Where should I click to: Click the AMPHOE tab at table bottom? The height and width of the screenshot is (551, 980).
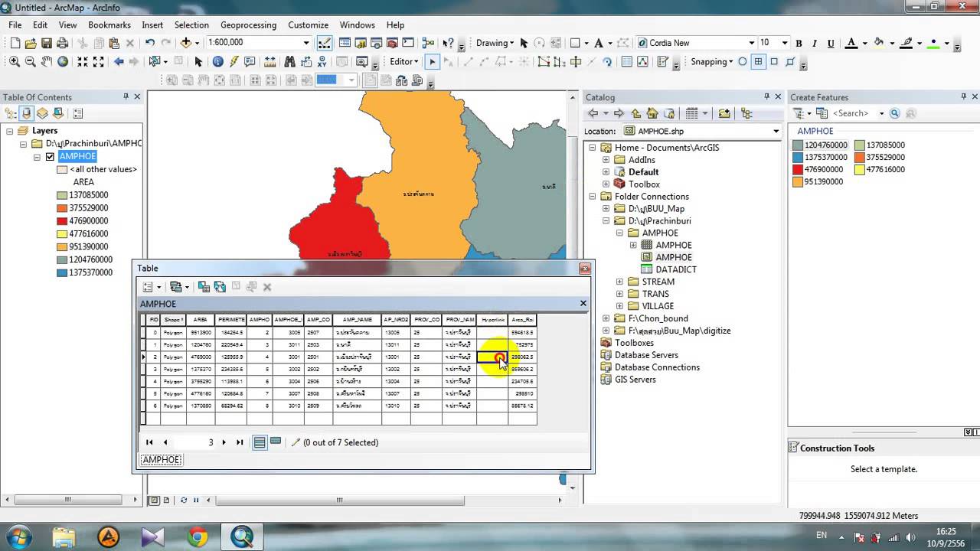tap(161, 460)
